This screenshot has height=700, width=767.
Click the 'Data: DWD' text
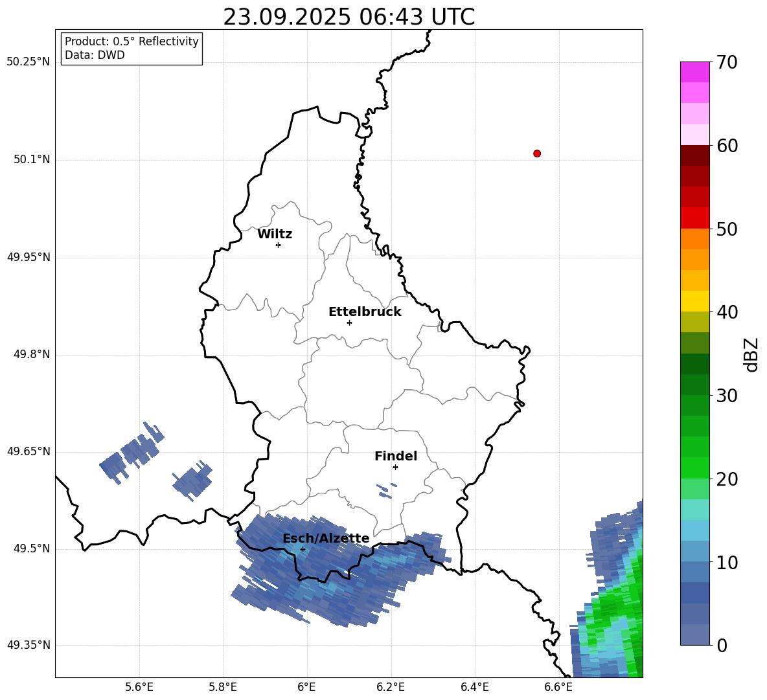coord(95,55)
